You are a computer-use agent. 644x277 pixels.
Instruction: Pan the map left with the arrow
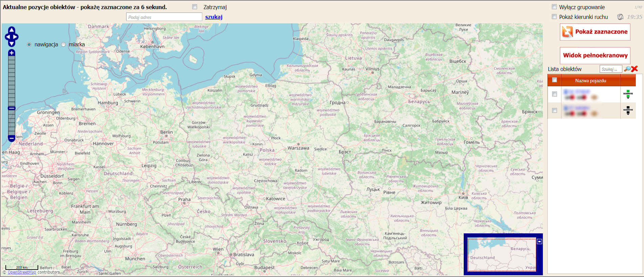click(7, 37)
